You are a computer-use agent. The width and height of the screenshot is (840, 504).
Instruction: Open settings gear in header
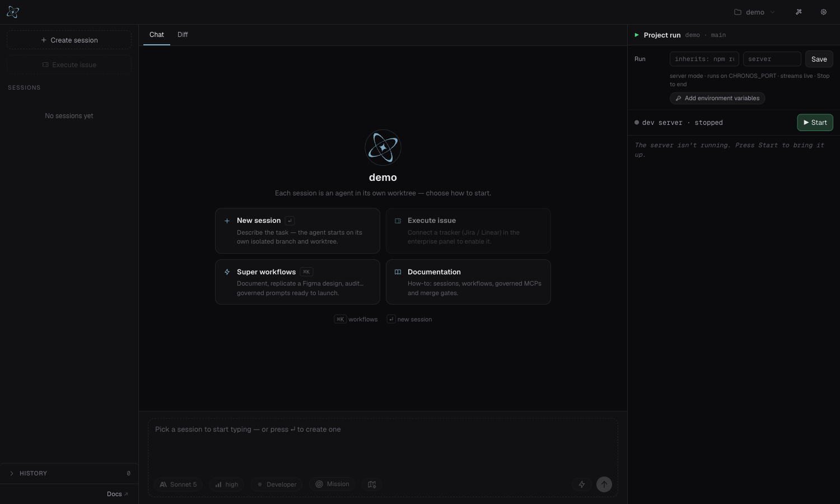[824, 12]
